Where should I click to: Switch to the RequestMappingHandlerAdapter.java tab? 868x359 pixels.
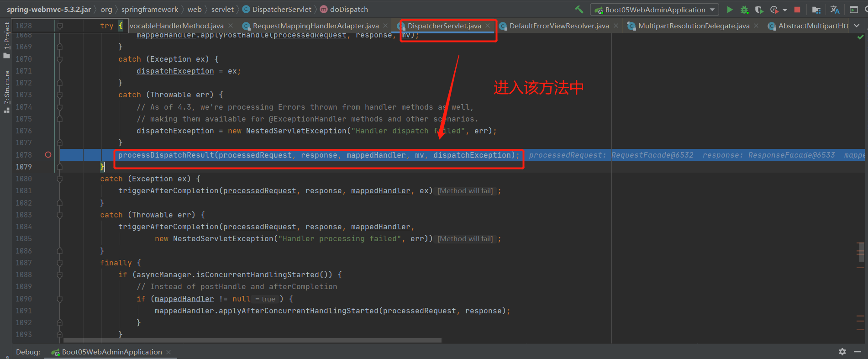316,26
